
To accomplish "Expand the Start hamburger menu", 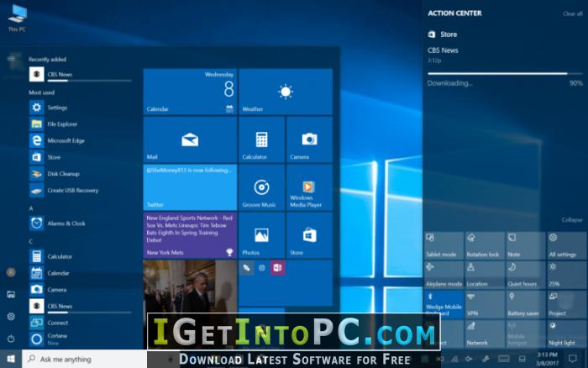I will (11, 59).
